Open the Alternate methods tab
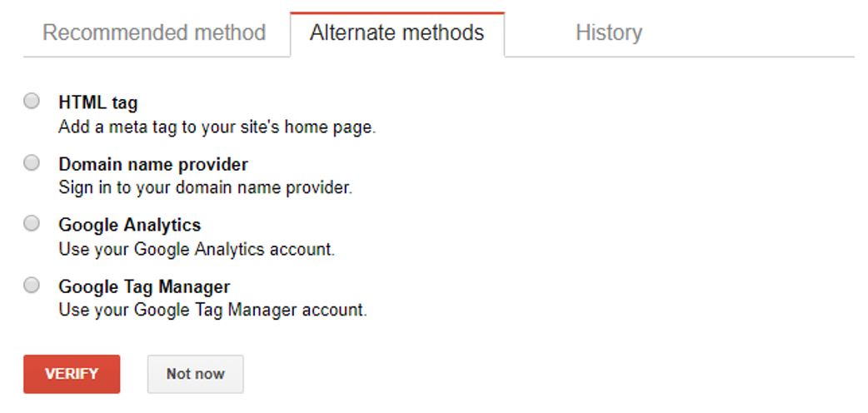Image resolution: width=868 pixels, height=413 pixels. pyautogui.click(x=397, y=32)
